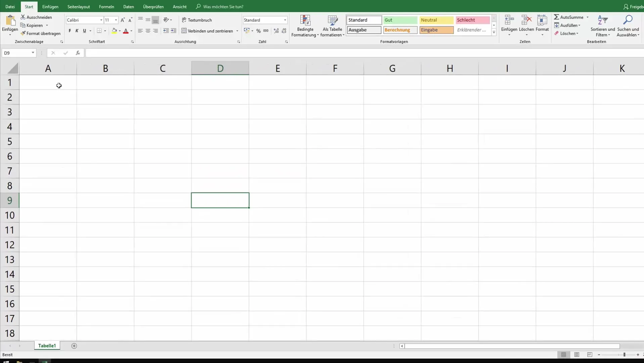Click the borders icon
Image resolution: width=644 pixels, height=363 pixels.
pos(99,31)
